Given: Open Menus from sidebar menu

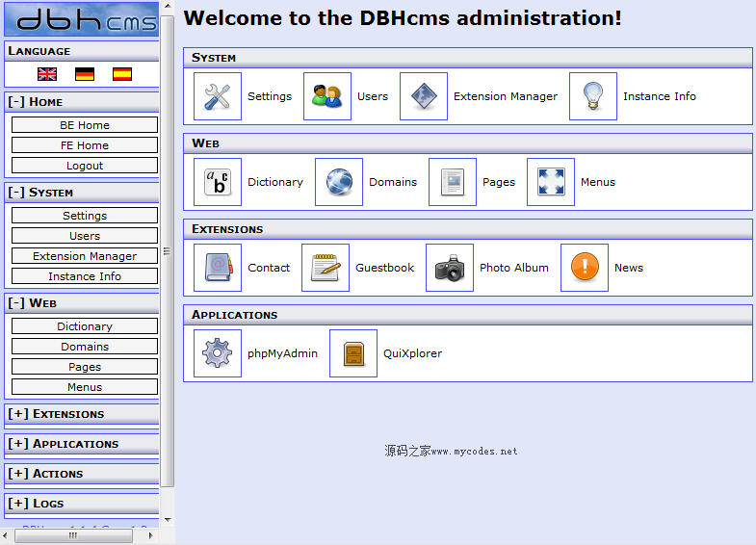Looking at the screenshot, I should 85,387.
